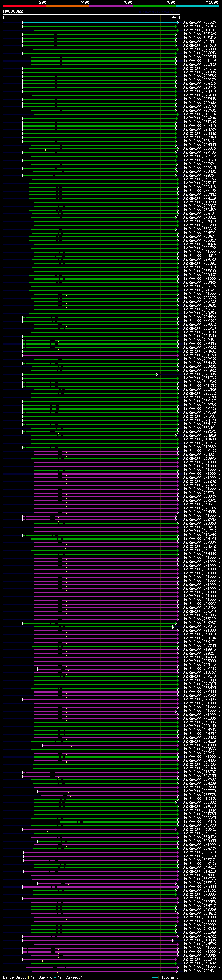Viewport: 222px width, 980px height.
Task: Click the label UniRef100_Q2PES6
Action: (x=199, y=76)
